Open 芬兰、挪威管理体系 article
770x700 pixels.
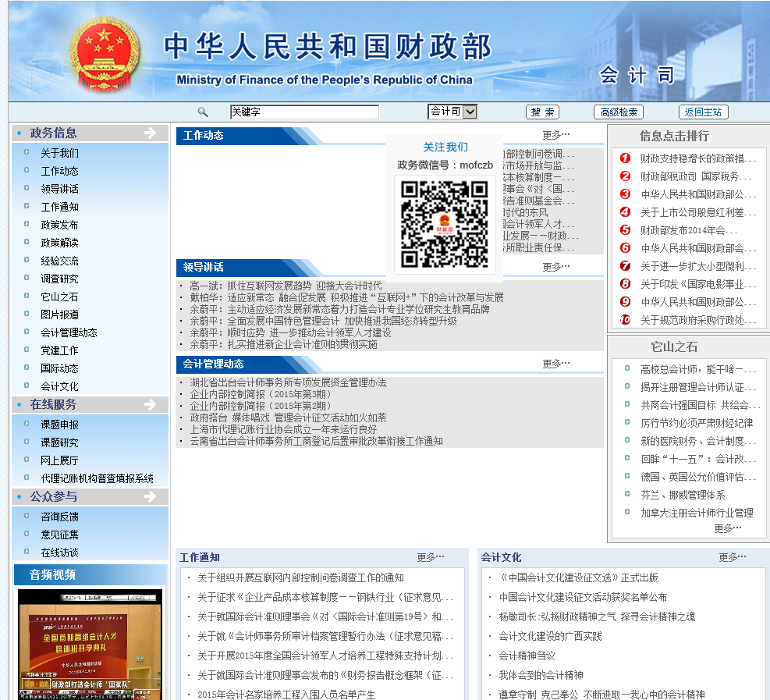(683, 495)
